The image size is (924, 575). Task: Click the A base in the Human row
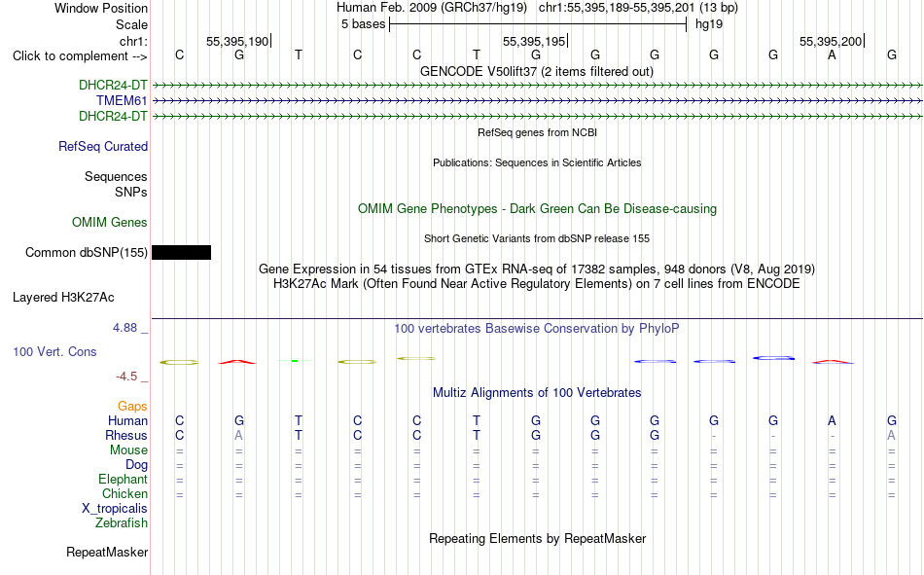[832, 420]
